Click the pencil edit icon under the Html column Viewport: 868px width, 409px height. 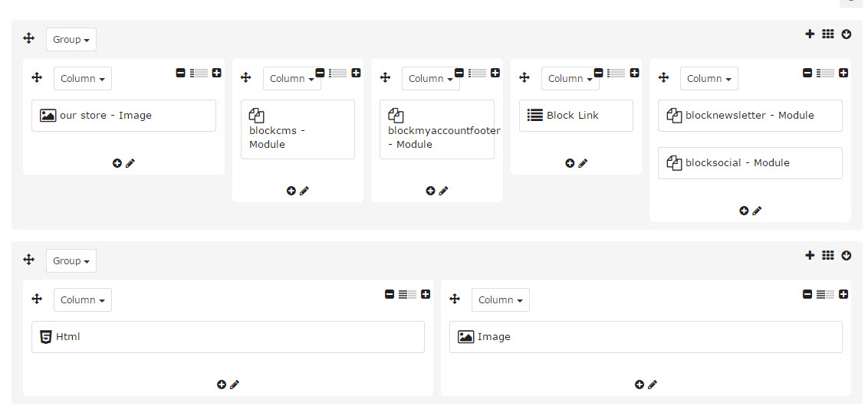click(x=235, y=384)
